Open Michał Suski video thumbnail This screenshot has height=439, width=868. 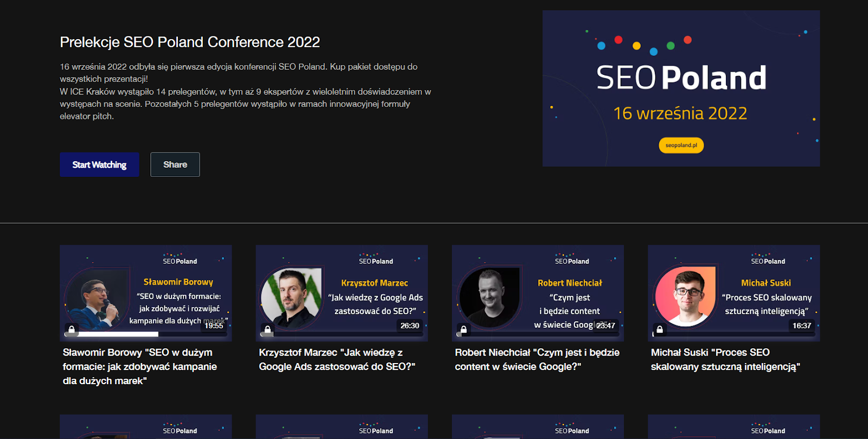[x=733, y=293]
